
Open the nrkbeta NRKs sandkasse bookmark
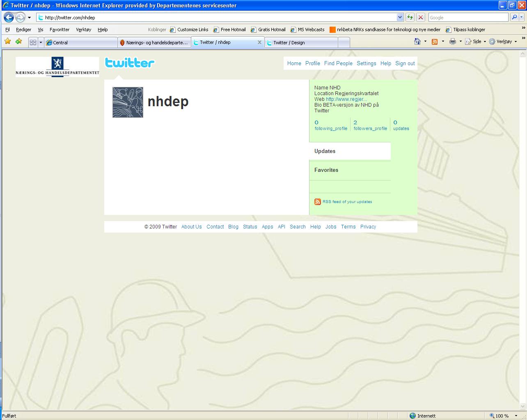(x=385, y=30)
